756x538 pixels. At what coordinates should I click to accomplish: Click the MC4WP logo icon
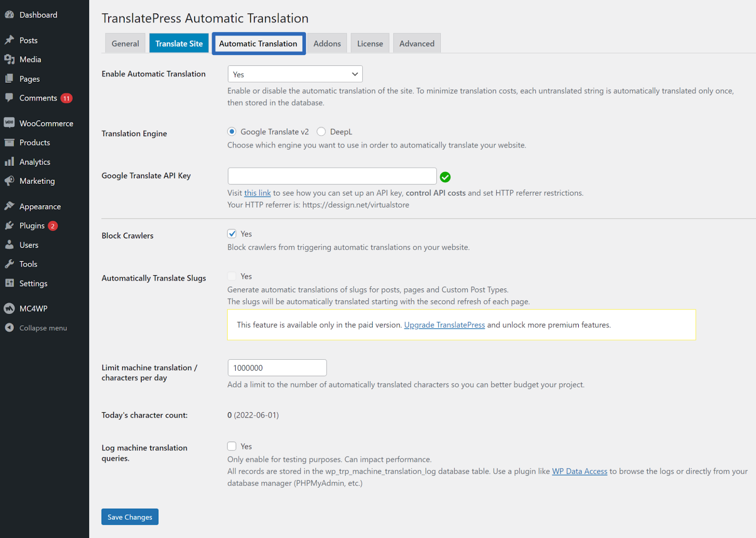(x=9, y=308)
